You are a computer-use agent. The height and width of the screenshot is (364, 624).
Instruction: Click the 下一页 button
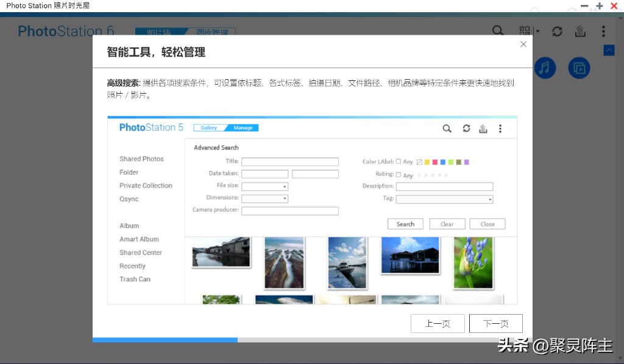click(496, 323)
